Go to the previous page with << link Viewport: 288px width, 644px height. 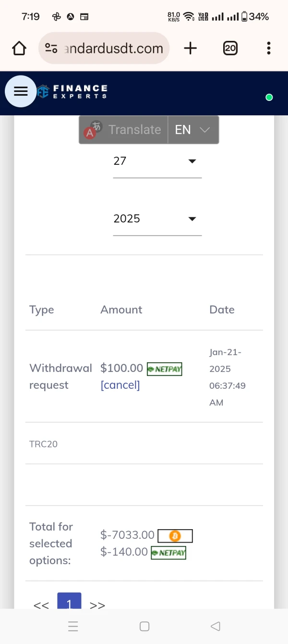(x=41, y=605)
